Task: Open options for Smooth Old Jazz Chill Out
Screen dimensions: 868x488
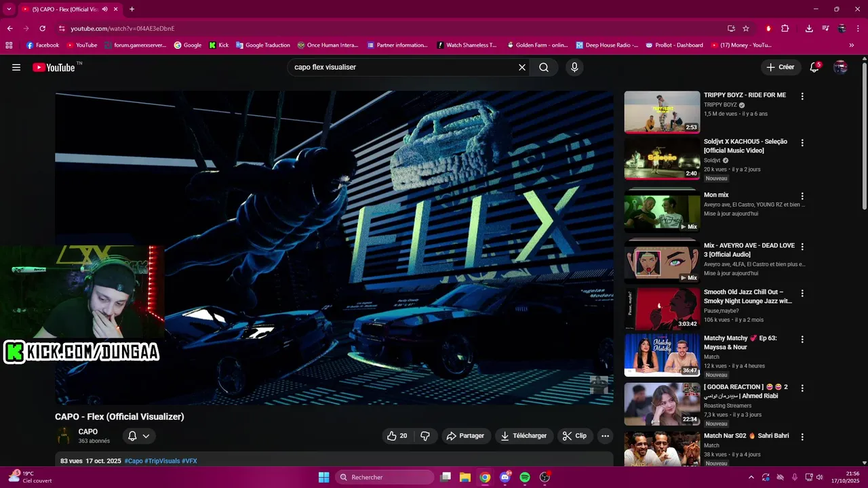Action: tap(802, 293)
